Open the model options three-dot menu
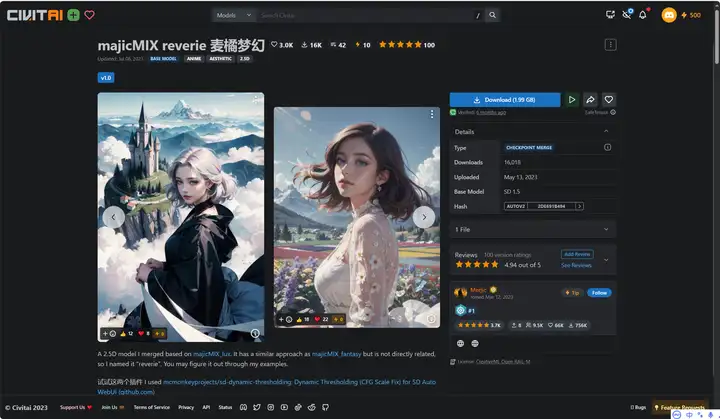Viewport: 720px width, 419px height. pyautogui.click(x=610, y=45)
